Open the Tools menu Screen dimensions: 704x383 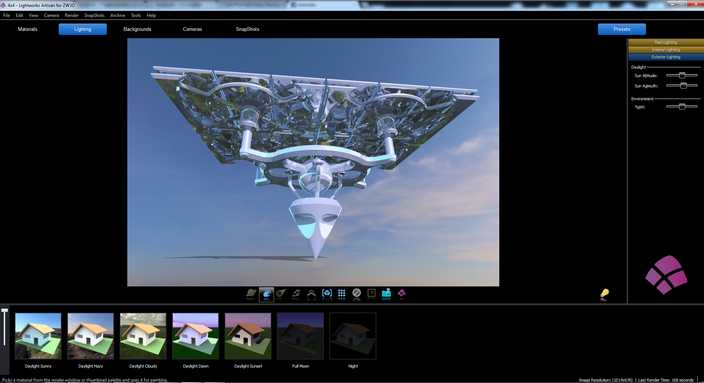(136, 15)
